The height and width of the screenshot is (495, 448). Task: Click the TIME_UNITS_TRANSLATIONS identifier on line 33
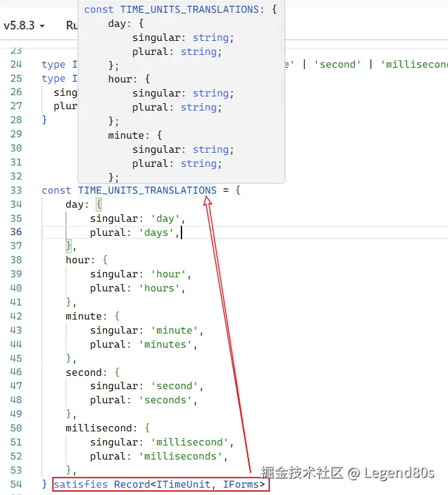click(x=147, y=190)
